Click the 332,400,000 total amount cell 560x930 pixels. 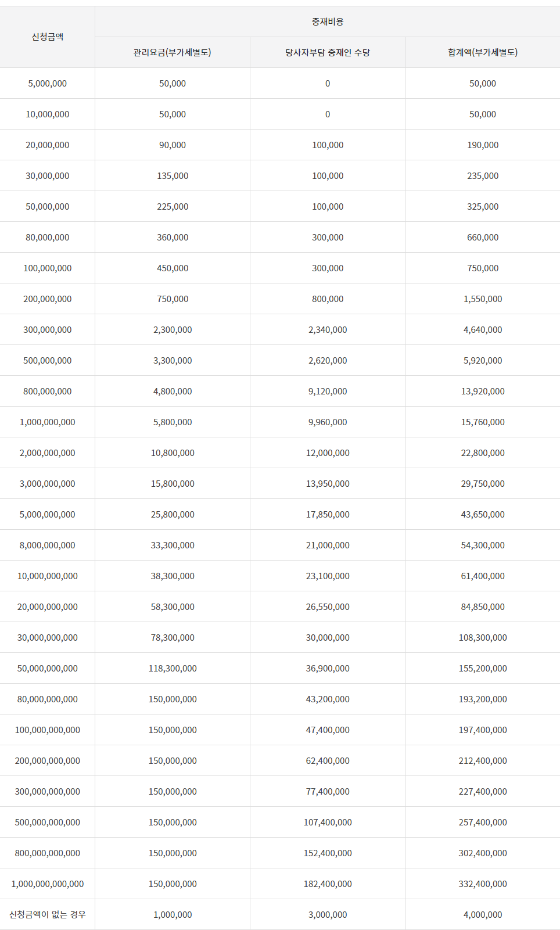point(483,884)
